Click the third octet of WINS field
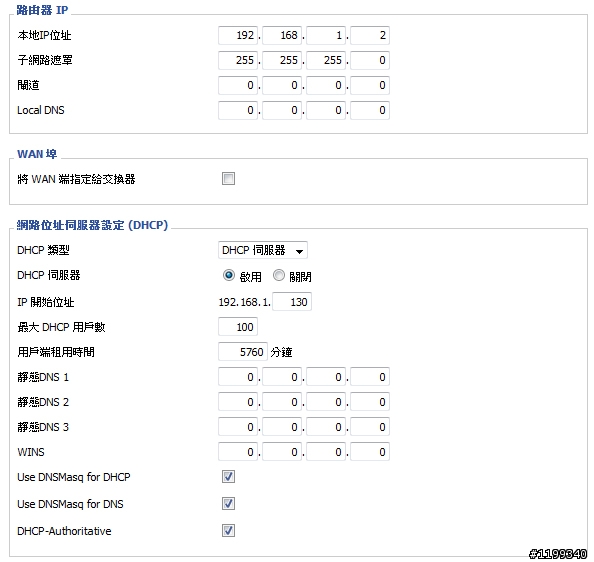The image size is (594, 562). point(326,452)
